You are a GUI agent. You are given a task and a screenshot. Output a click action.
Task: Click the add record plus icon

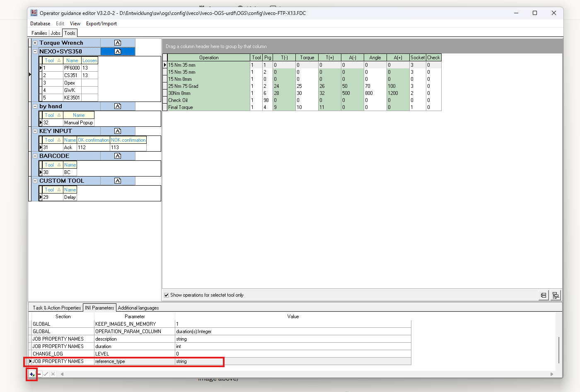(31, 374)
